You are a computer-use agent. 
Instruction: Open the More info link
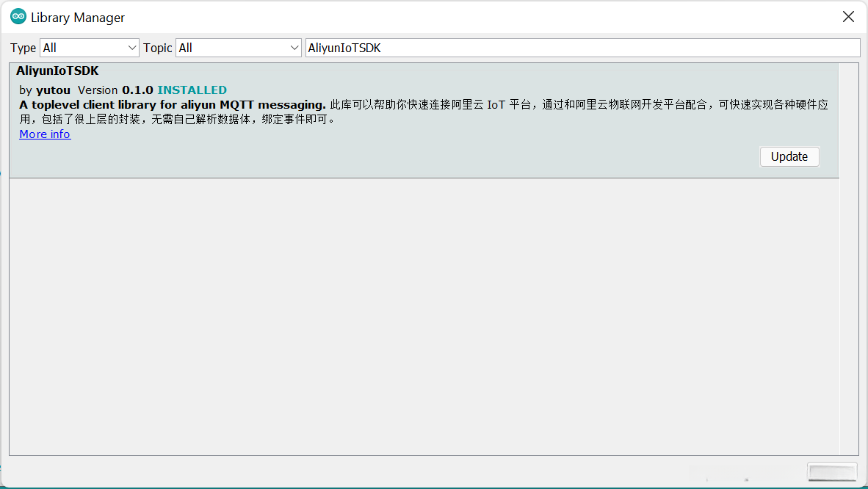(x=45, y=134)
